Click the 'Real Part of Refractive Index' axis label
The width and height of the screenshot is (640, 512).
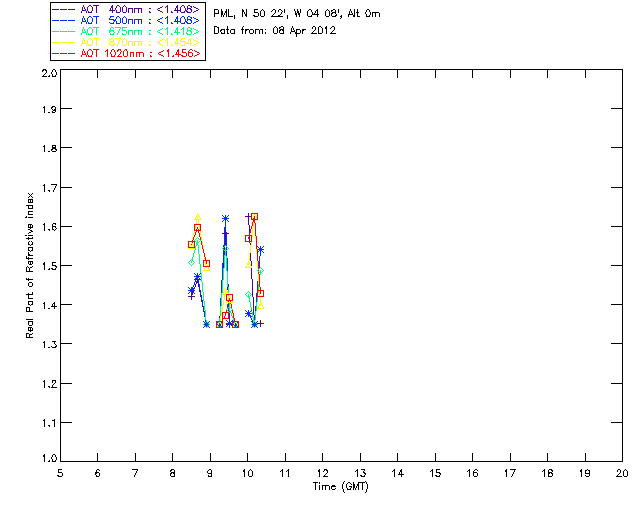pyautogui.click(x=29, y=265)
